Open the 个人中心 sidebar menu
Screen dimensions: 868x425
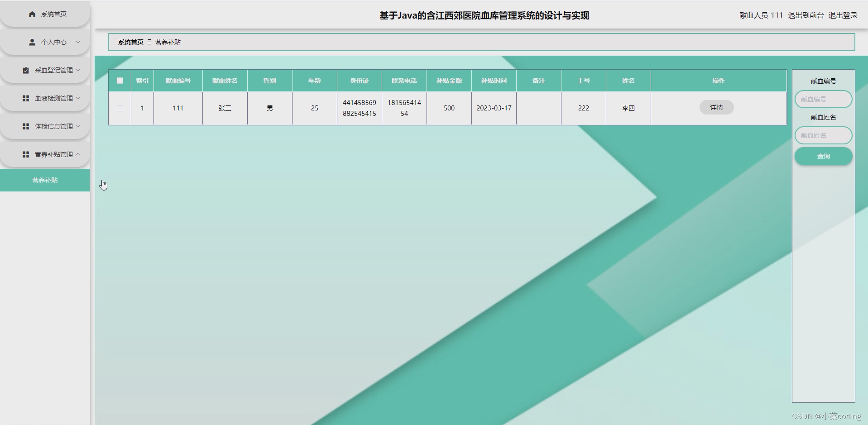pos(45,42)
